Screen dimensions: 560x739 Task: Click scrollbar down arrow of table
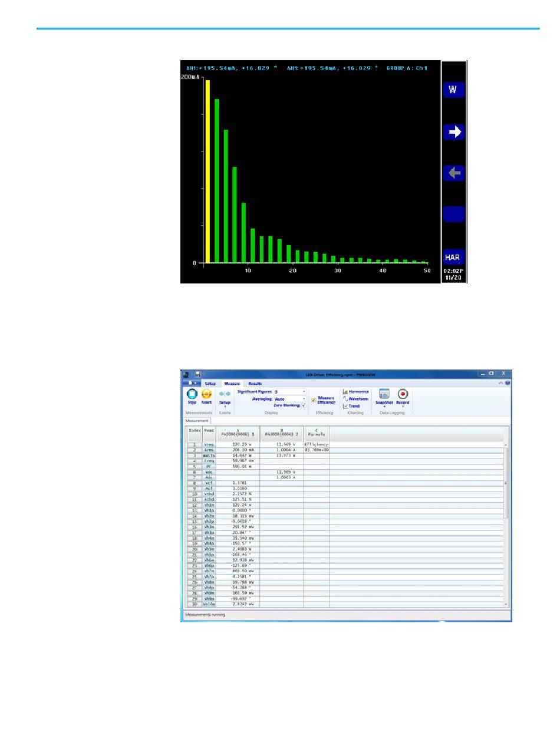(506, 605)
